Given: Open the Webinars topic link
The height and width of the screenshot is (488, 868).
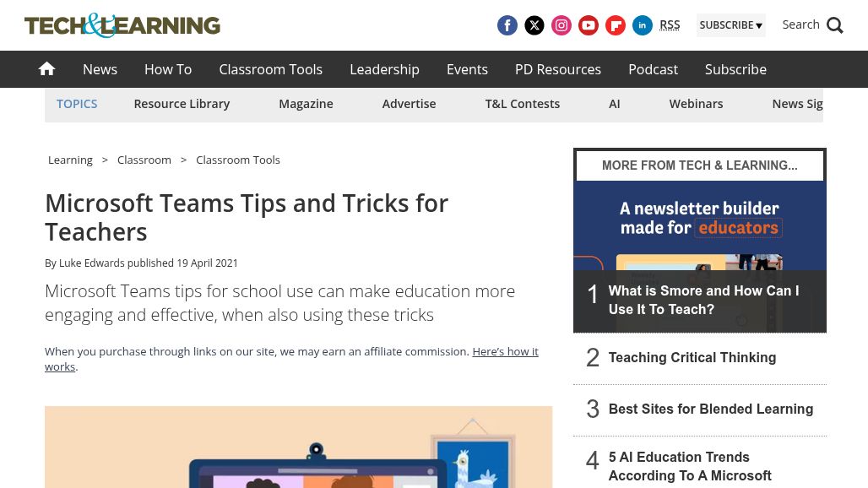Looking at the screenshot, I should pyautogui.click(x=696, y=104).
